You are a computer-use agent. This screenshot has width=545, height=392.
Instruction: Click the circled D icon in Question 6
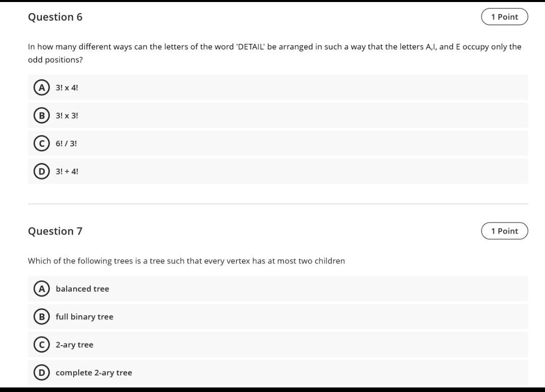pyautogui.click(x=41, y=171)
